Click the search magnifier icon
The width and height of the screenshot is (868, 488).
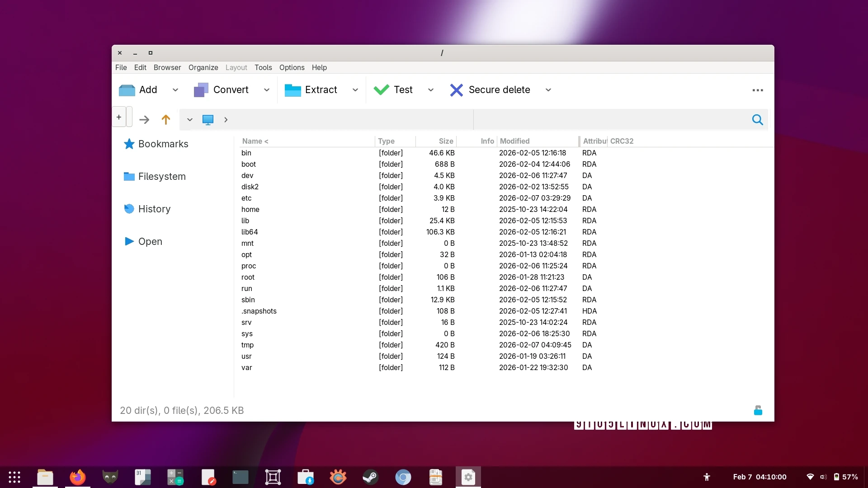(x=757, y=119)
